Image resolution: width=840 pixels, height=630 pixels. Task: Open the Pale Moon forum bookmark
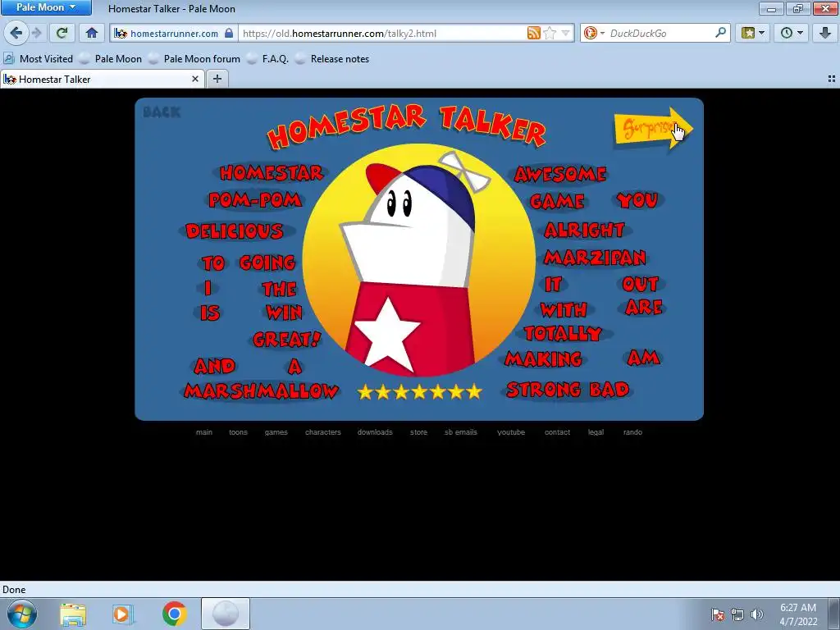click(x=194, y=59)
